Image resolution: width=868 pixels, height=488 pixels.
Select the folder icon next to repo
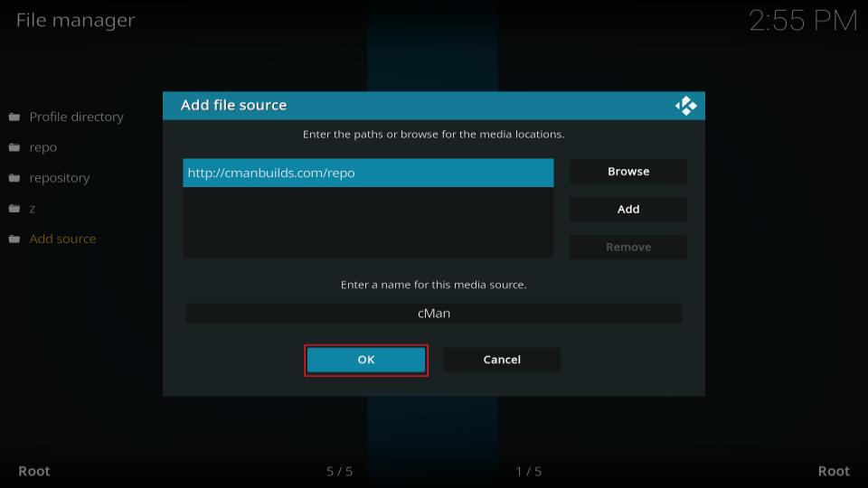click(14, 148)
